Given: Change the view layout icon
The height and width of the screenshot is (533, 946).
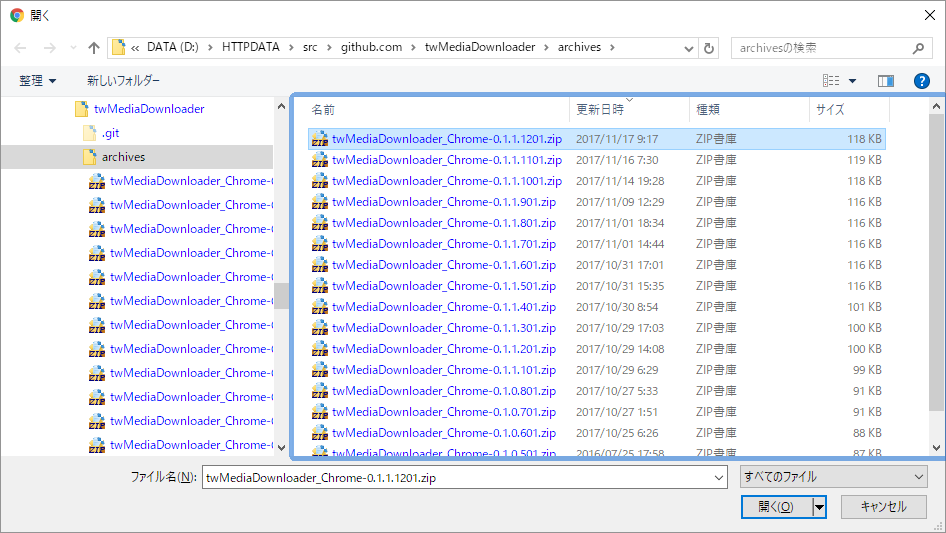Looking at the screenshot, I should click(831, 80).
